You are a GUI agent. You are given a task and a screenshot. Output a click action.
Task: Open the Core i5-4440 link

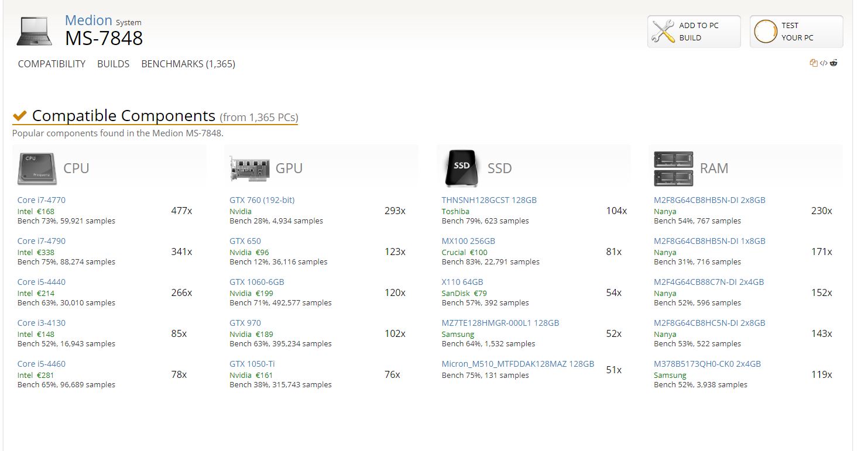point(41,282)
